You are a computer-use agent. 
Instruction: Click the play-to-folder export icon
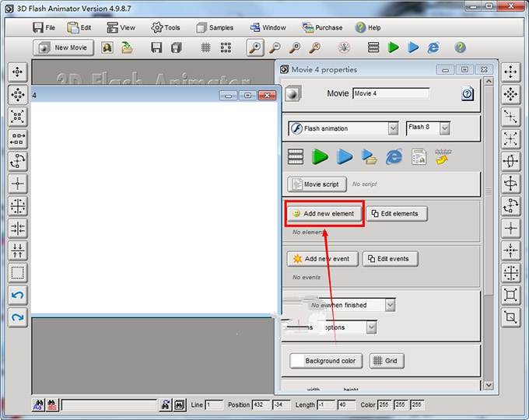point(369,157)
